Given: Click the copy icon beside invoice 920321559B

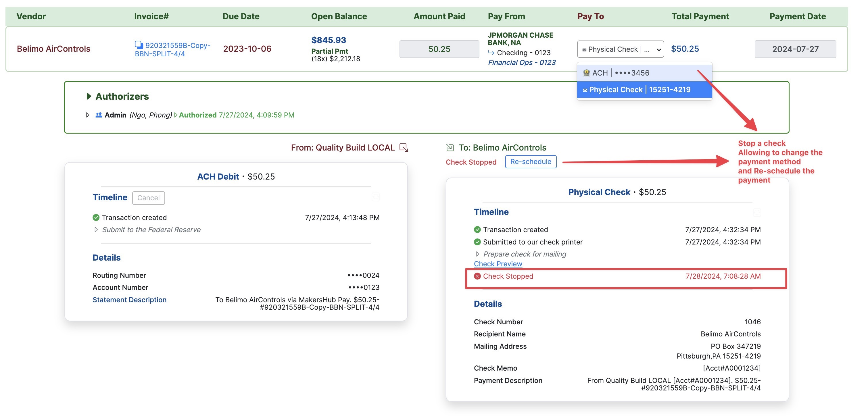Looking at the screenshot, I should 139,45.
